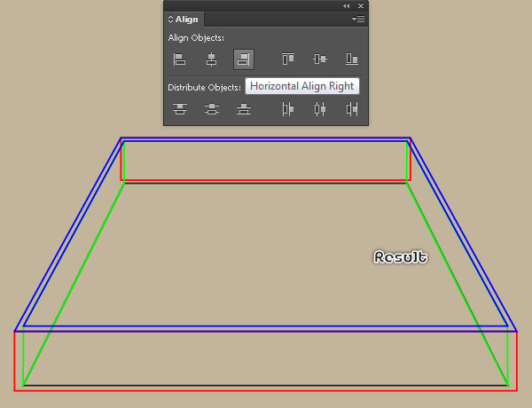
Task: Click the 'Align Objects:' label
Action: pos(196,38)
